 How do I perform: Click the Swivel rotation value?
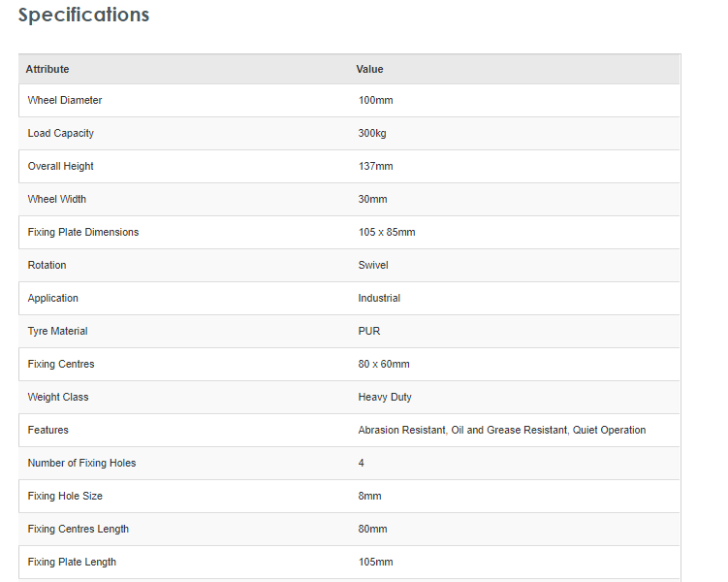pyautogui.click(x=373, y=265)
